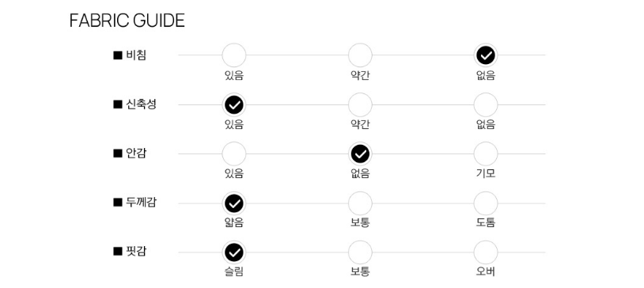Click checked 슬림 option in 핏감 row
Viewport: 644px width, 288px height.
(x=234, y=252)
